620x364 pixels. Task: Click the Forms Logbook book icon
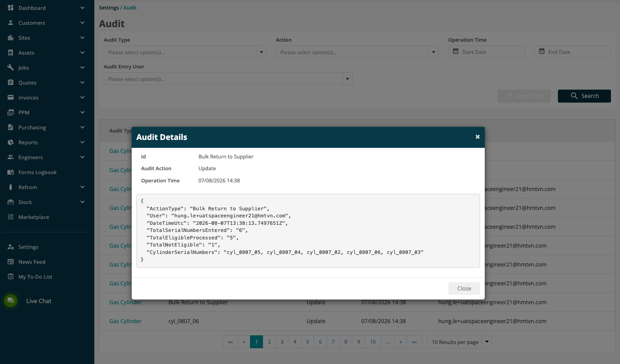click(11, 172)
